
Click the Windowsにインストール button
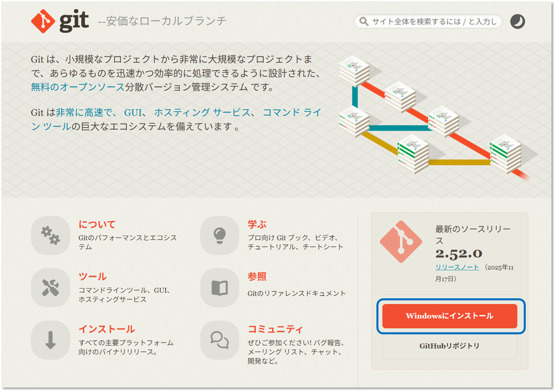tap(450, 316)
